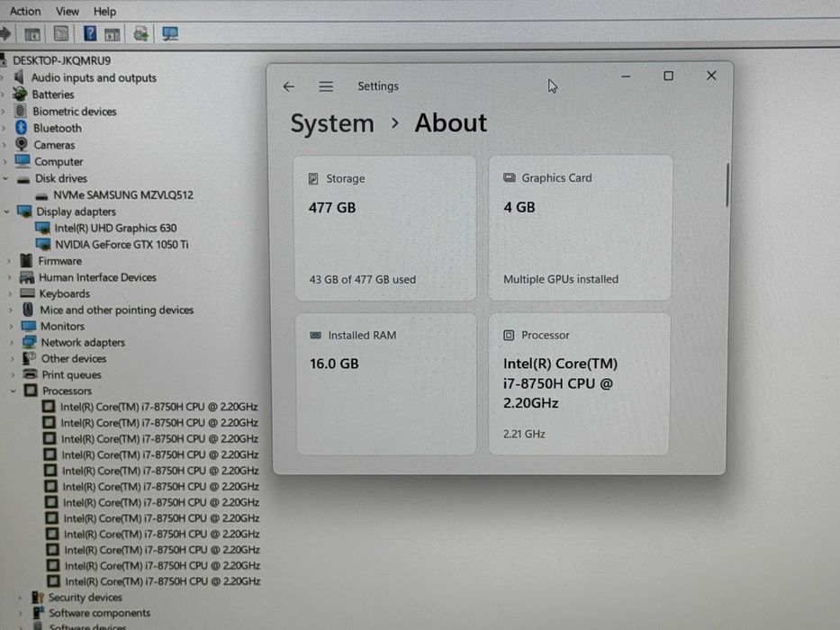The width and height of the screenshot is (840, 630).
Task: Click the Settings window vertical scrollbar
Action: pyautogui.click(x=727, y=184)
